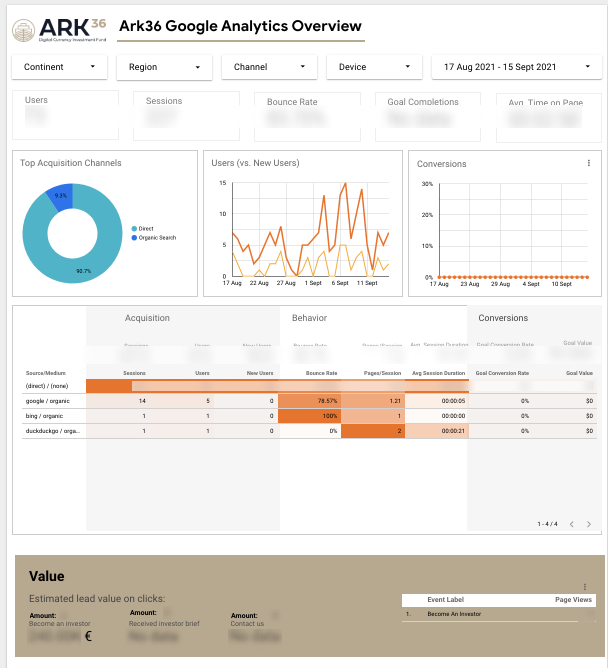Click the Users (vs. New Users) chart title
Viewport: 608px width, 668px height.
point(255,163)
